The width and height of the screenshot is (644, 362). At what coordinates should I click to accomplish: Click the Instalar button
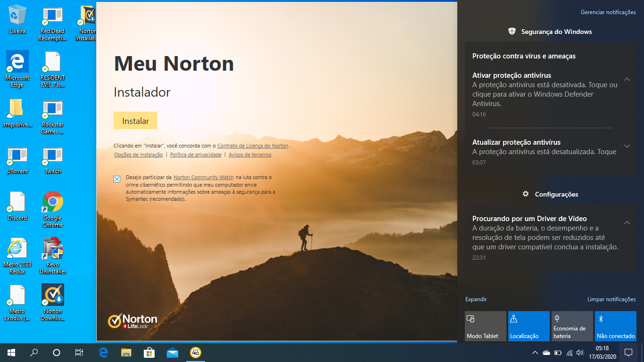tap(135, 121)
